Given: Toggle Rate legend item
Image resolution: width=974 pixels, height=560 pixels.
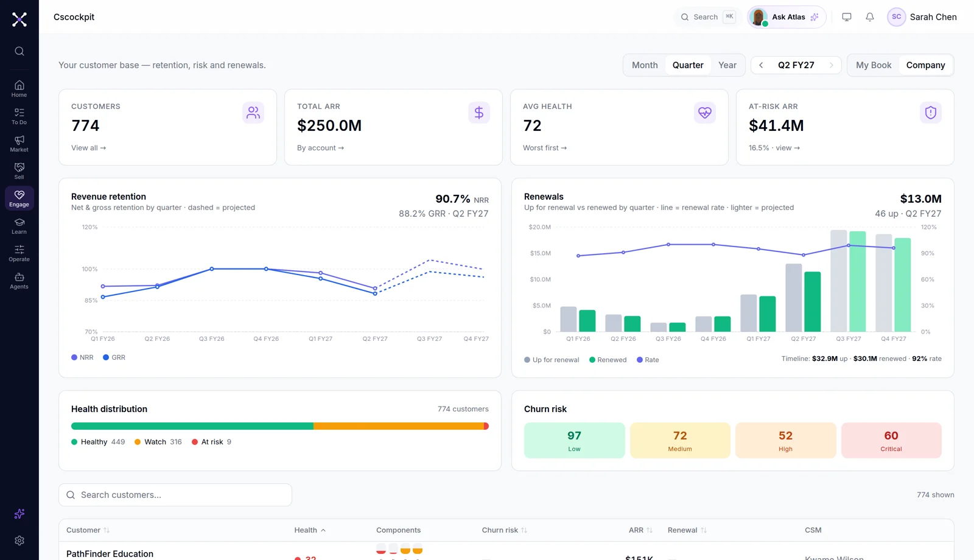Looking at the screenshot, I should [648, 360].
